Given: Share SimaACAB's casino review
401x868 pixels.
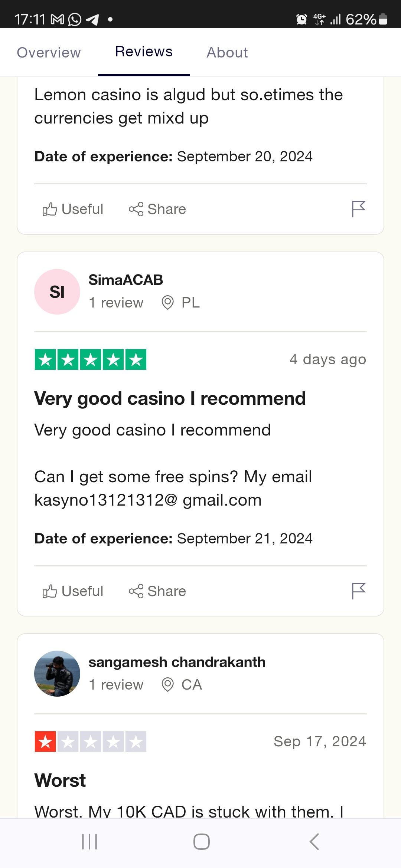Looking at the screenshot, I should point(157,591).
